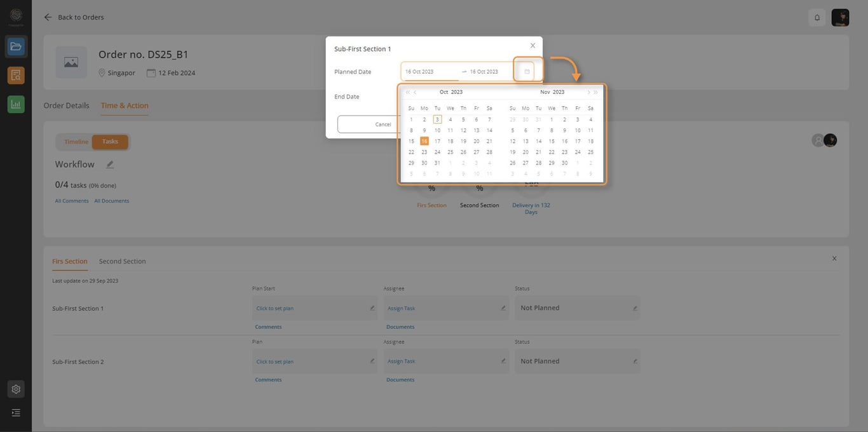This screenshot has width=868, height=432.
Task: Go to previous month in date picker
Action: [416, 92]
